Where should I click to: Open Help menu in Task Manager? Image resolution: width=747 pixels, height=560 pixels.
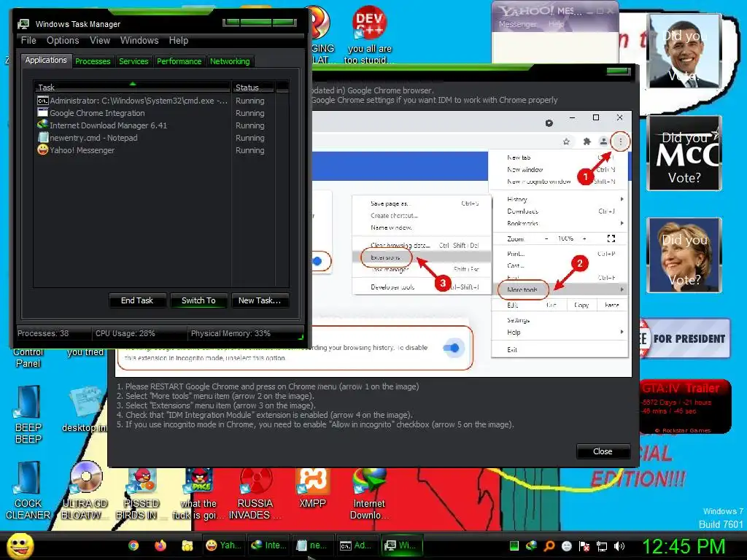(x=179, y=41)
